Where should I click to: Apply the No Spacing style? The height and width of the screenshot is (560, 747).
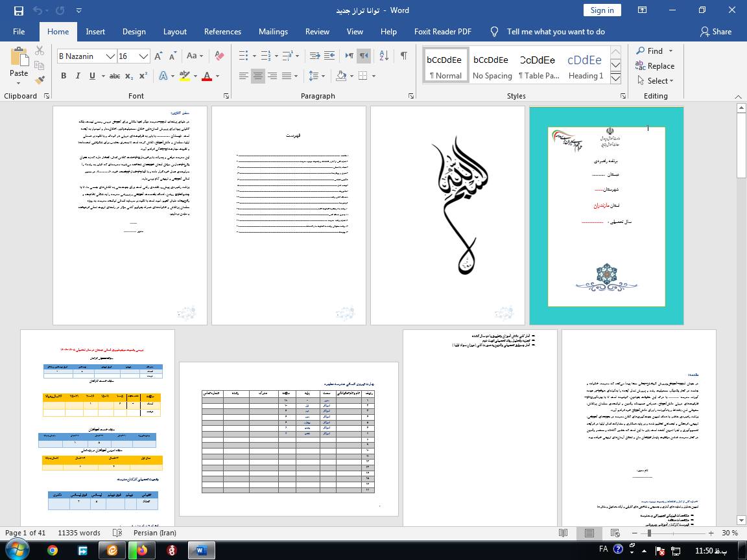point(492,65)
